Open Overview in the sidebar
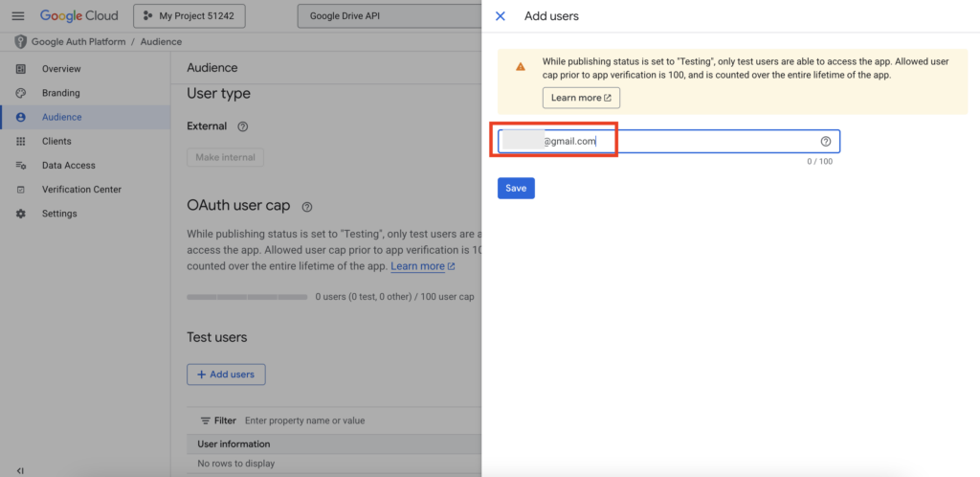The image size is (980, 477). tap(61, 69)
